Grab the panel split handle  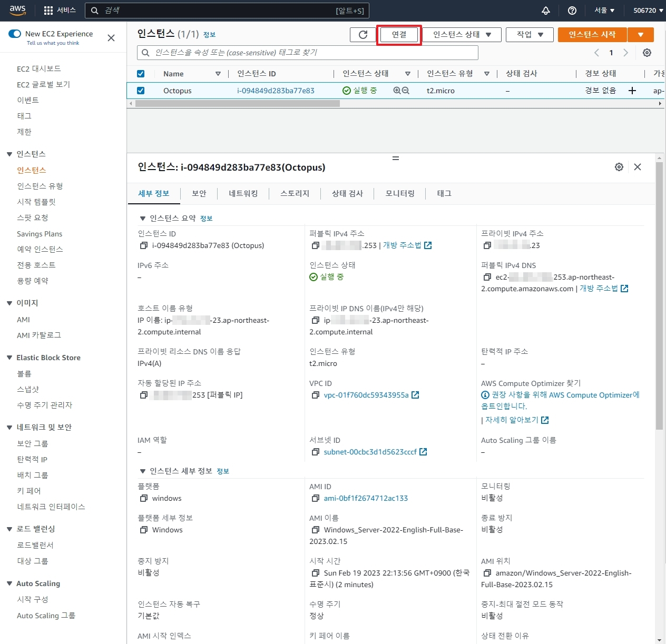pos(396,158)
